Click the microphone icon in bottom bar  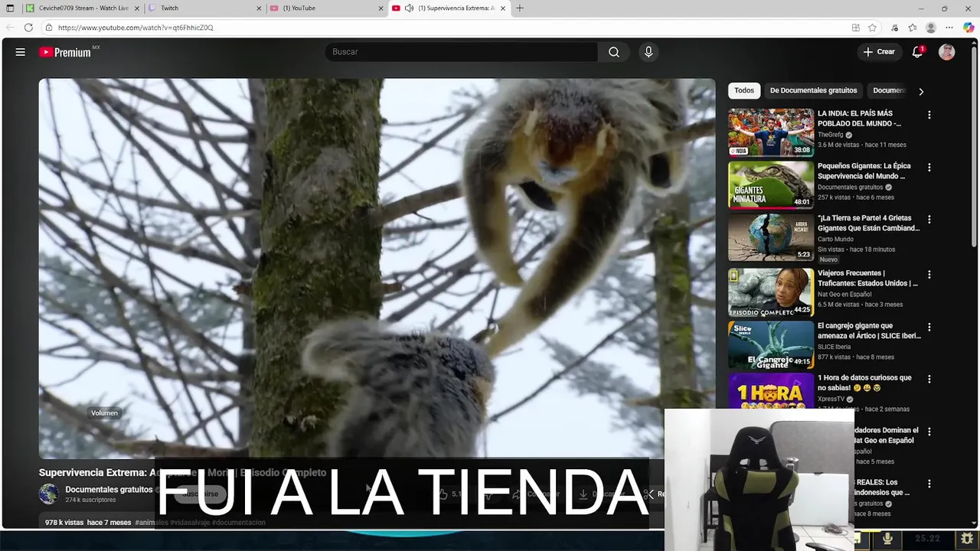[887, 539]
